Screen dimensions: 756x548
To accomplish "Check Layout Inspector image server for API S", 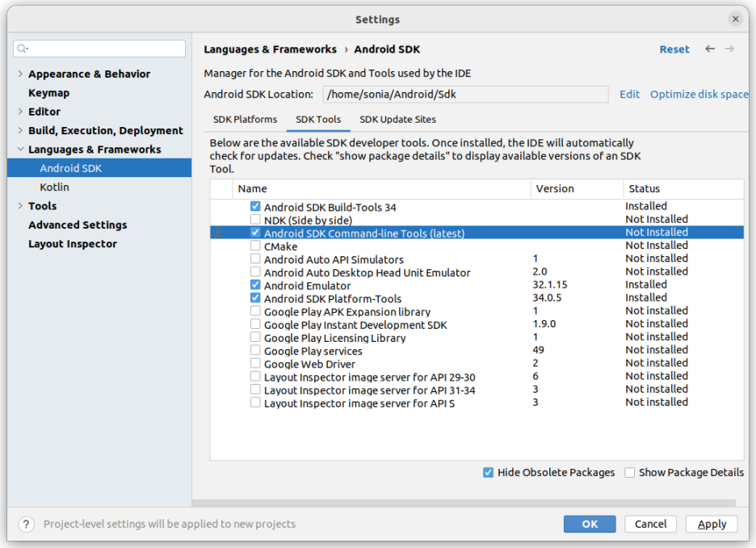I will [x=255, y=403].
